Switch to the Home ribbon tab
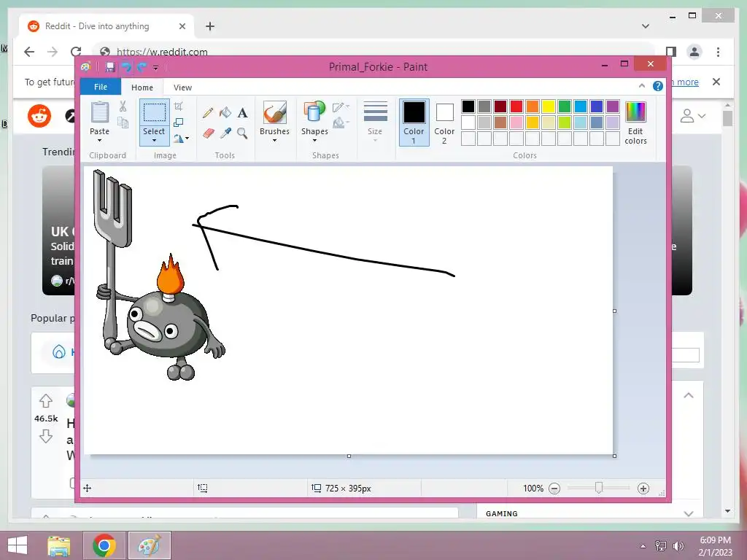Viewport: 747px width, 560px height. (x=142, y=87)
